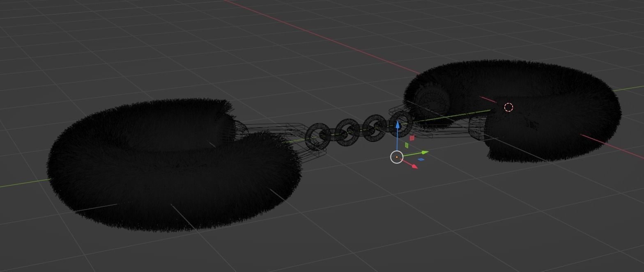Viewport: 644px width, 272px height.
Task: Click the white circle at gizmo center
Action: 397,157
